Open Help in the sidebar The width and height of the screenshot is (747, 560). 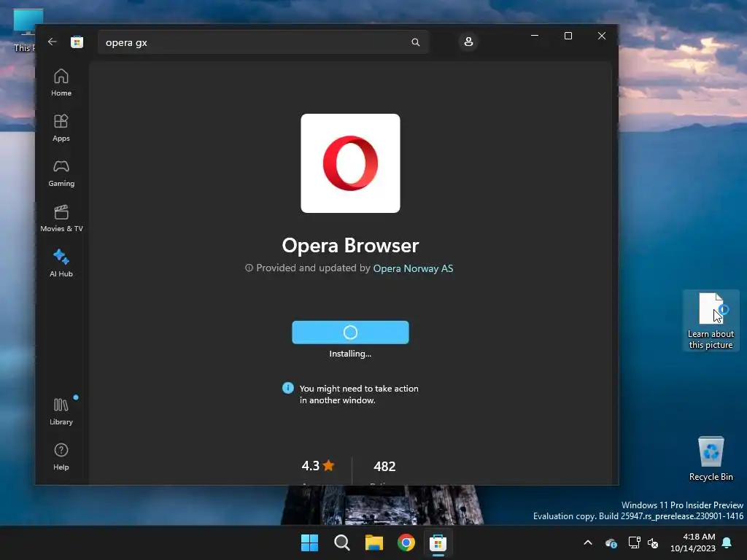61,456
